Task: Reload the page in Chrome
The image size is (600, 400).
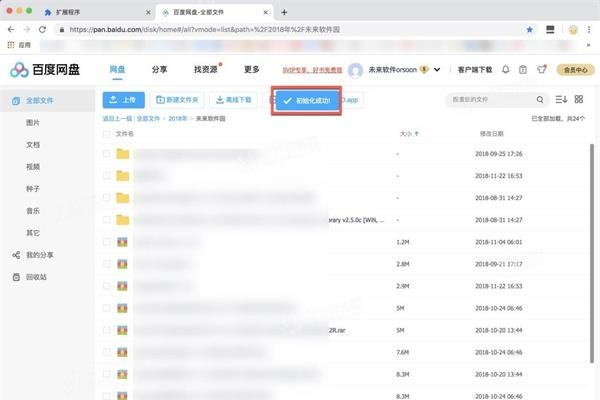Action: (42, 29)
